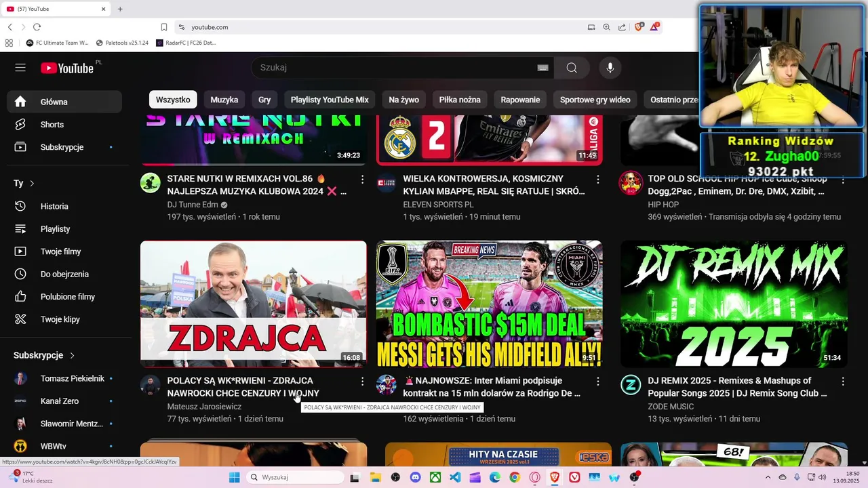
Task: Click the Główna home sidebar item
Action: 64,102
